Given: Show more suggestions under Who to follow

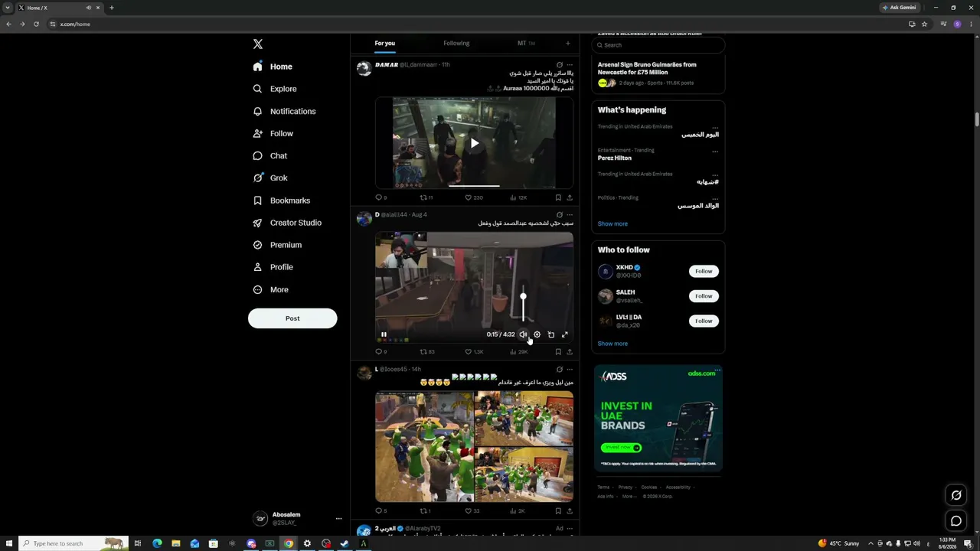Looking at the screenshot, I should (x=612, y=344).
